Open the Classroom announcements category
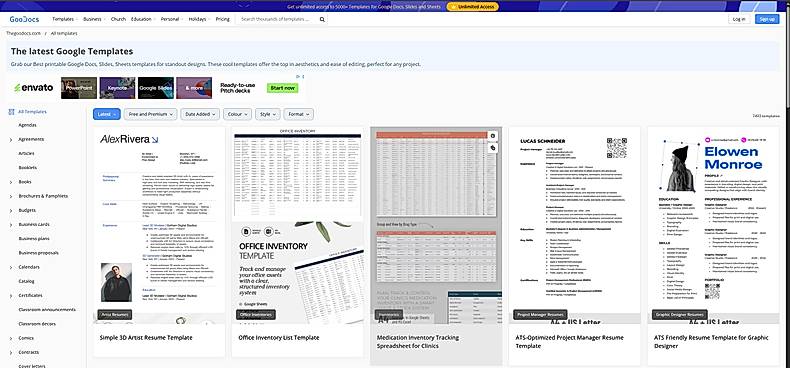790x368 pixels. (47, 310)
